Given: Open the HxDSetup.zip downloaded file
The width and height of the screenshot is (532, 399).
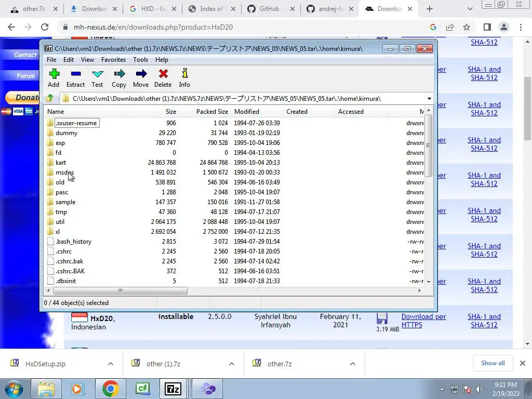Looking at the screenshot, I should 46,364.
